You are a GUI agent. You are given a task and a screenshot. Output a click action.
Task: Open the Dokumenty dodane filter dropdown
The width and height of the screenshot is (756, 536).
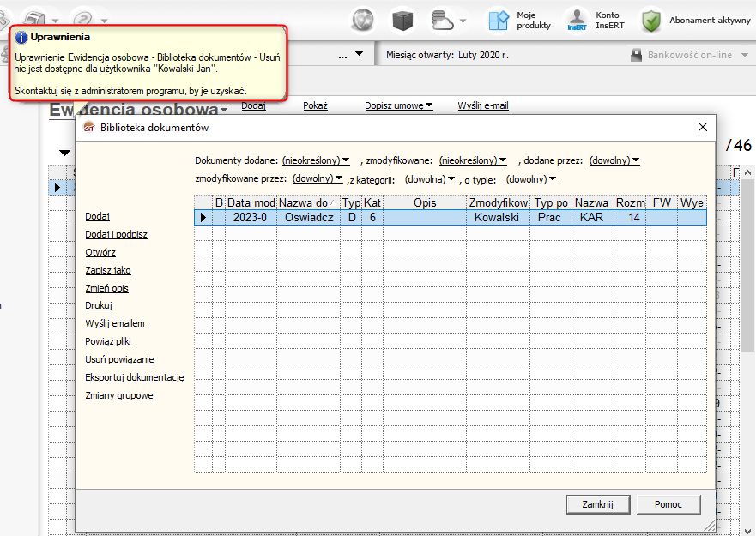click(x=316, y=160)
